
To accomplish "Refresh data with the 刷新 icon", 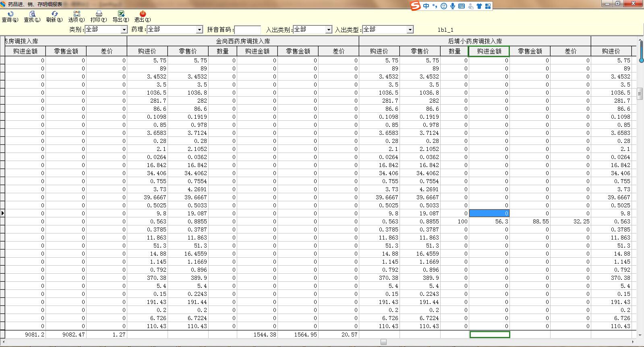I will pyautogui.click(x=54, y=17).
